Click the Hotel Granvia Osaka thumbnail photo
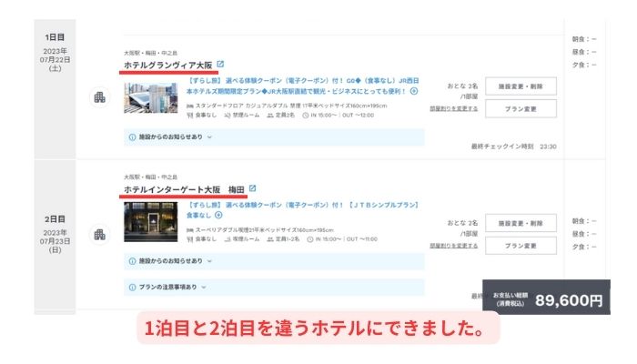637x364 pixels. [151, 98]
